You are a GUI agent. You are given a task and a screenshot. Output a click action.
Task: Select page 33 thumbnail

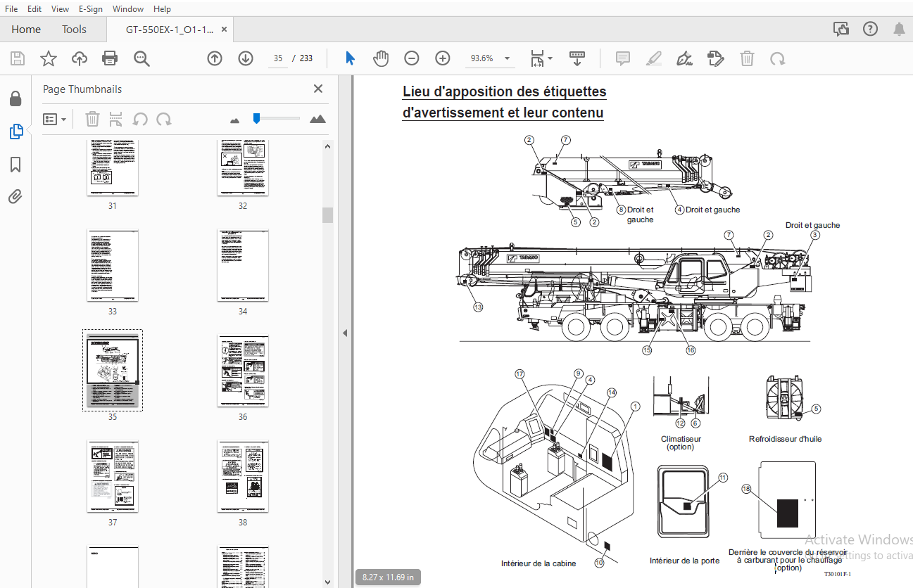(113, 265)
